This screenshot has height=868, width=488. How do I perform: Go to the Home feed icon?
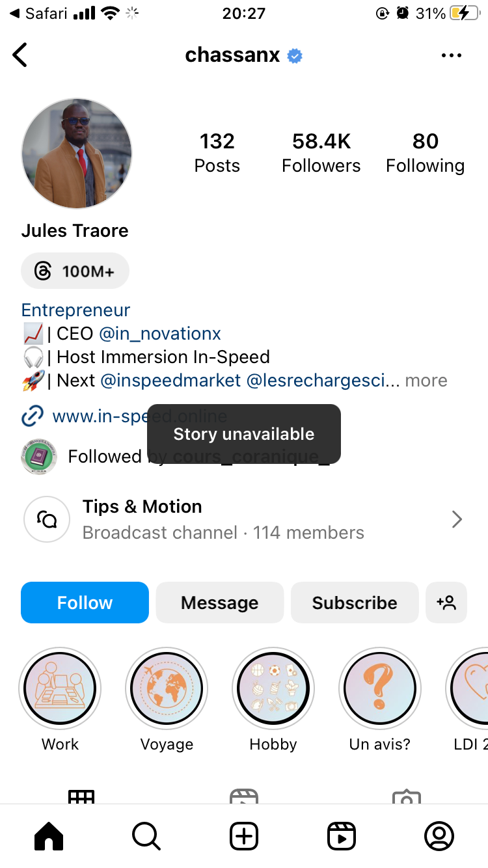point(49,836)
